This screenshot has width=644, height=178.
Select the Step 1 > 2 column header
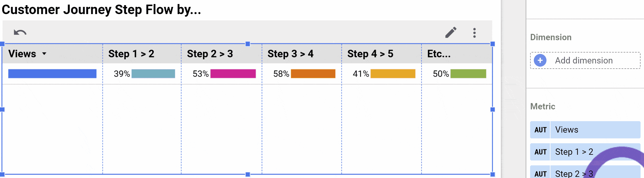pyautogui.click(x=142, y=54)
